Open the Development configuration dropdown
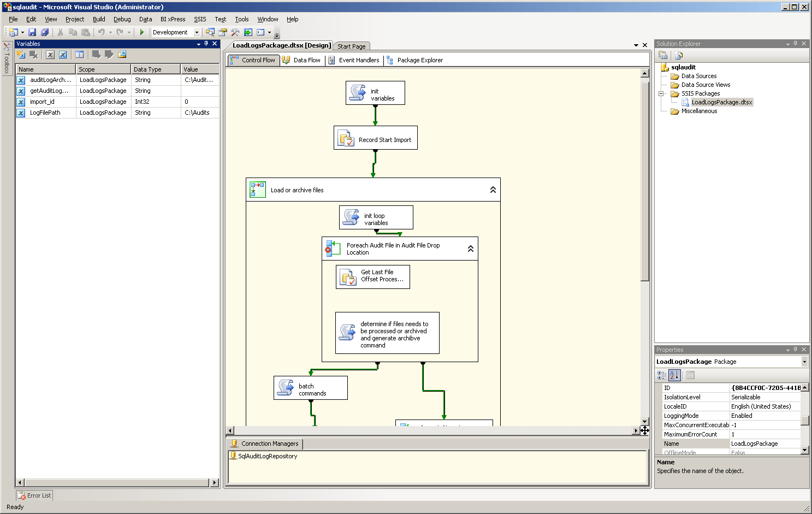This screenshot has height=514, width=812. tap(197, 32)
